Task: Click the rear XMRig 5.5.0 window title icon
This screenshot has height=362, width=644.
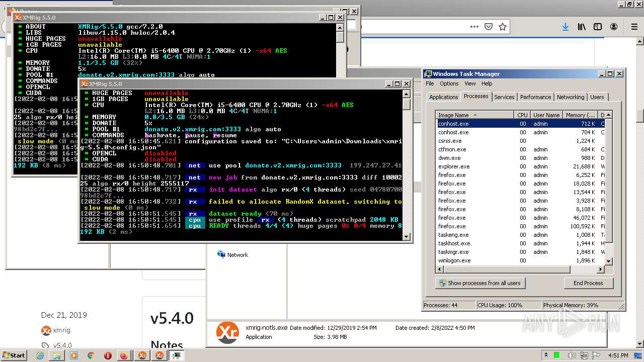Action: click(x=18, y=18)
